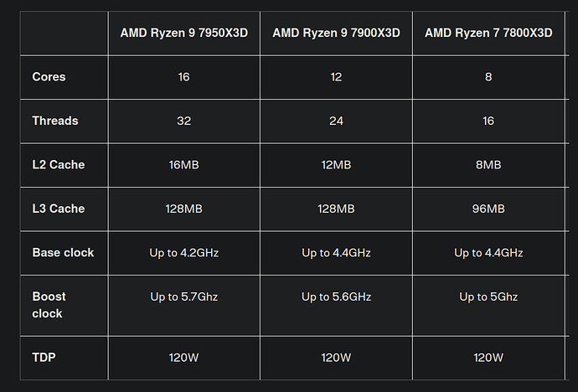Select the 96MB L3 Cache cell
Screen dimensions: 578x392
tap(488, 209)
